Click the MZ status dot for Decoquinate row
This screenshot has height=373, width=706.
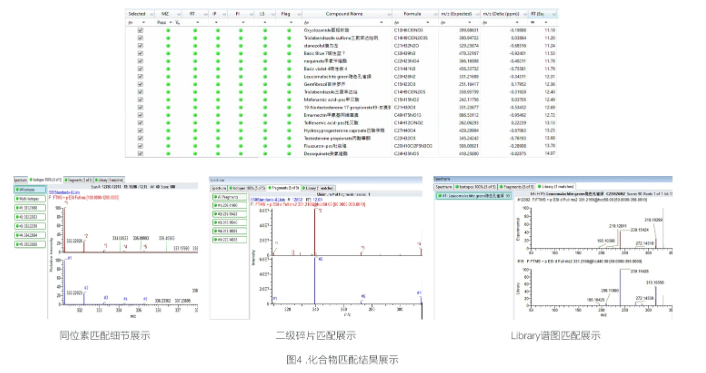(168, 154)
